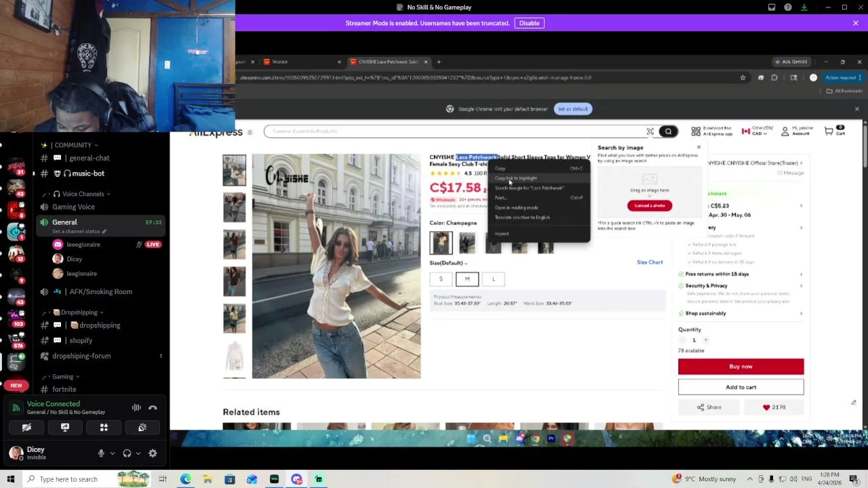Choose Open in reading mode
This screenshot has height=488, width=868.
click(x=539, y=207)
